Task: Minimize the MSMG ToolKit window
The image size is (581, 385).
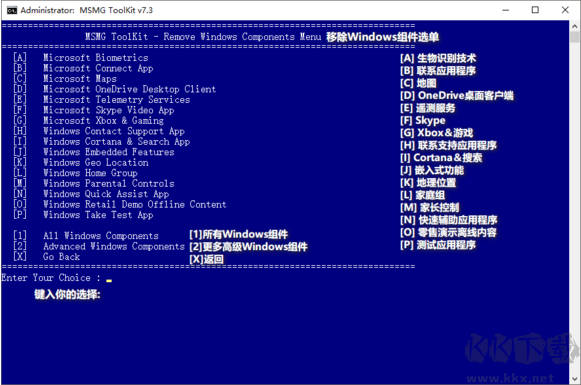Action: pyautogui.click(x=506, y=10)
